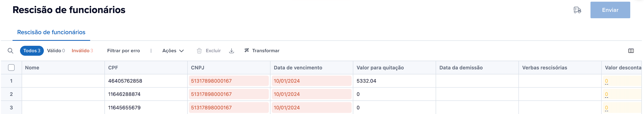Filter by Inválido rows
Image resolution: width=644 pixels, height=114 pixels.
point(82,51)
